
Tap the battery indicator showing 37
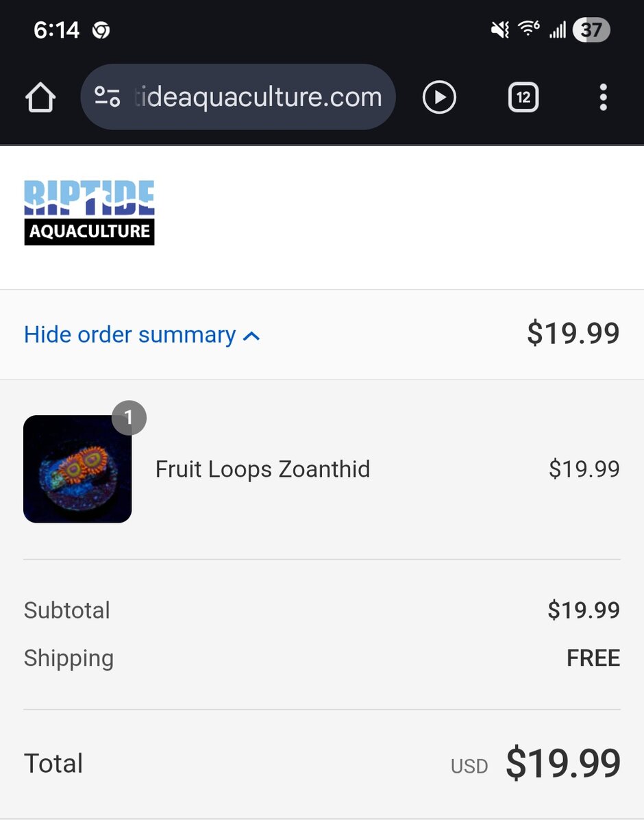[591, 29]
